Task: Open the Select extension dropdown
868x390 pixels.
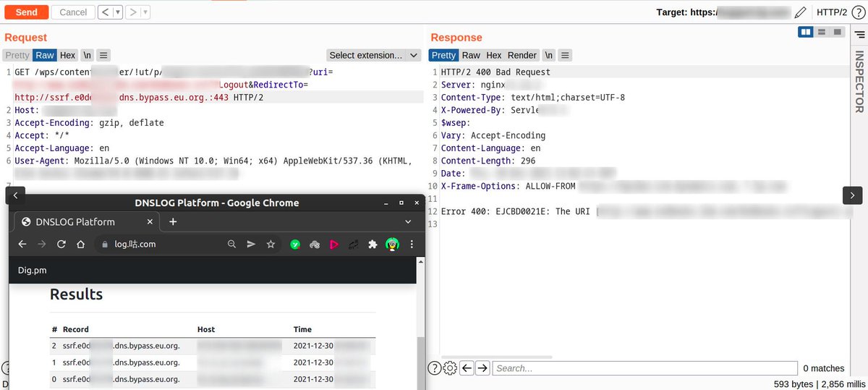Action: 373,55
